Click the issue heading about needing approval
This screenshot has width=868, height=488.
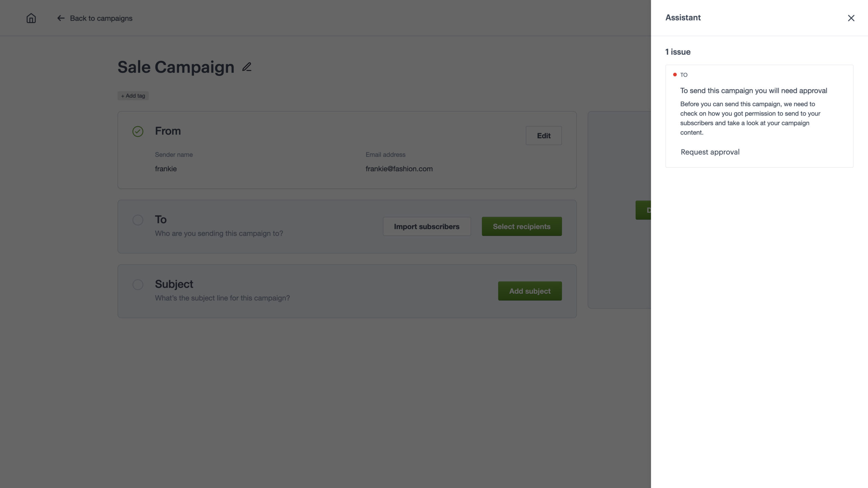click(x=753, y=90)
